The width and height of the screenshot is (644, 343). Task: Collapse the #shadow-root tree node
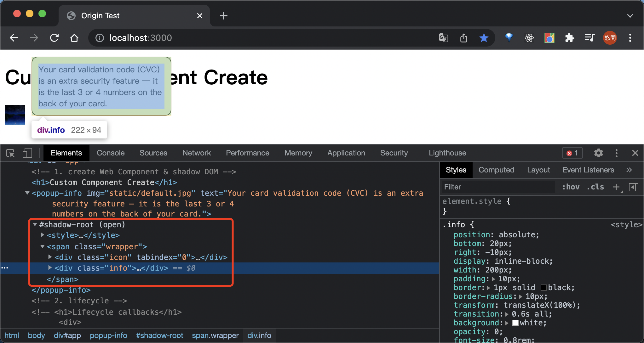[35, 224]
